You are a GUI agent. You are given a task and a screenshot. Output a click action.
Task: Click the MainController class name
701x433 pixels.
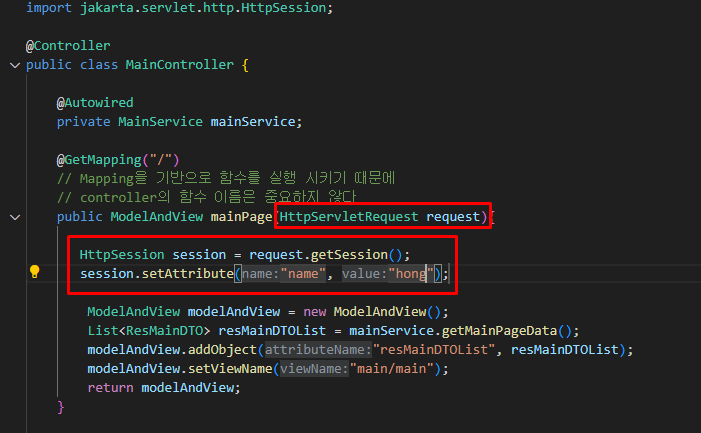point(179,65)
